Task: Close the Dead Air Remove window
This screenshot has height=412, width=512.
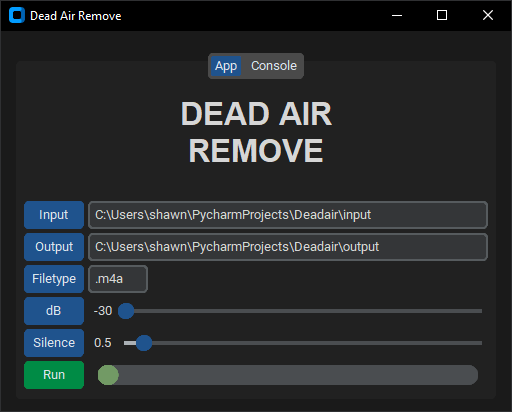Action: (488, 15)
